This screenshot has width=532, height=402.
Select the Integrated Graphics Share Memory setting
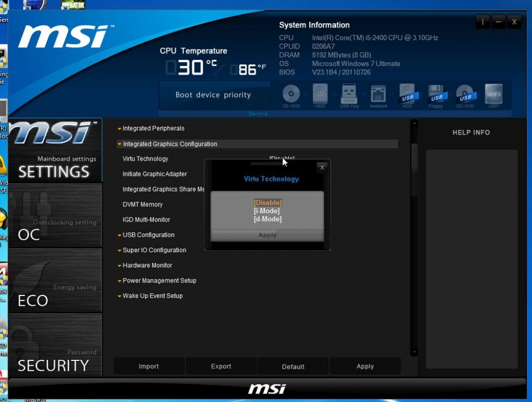coord(163,189)
